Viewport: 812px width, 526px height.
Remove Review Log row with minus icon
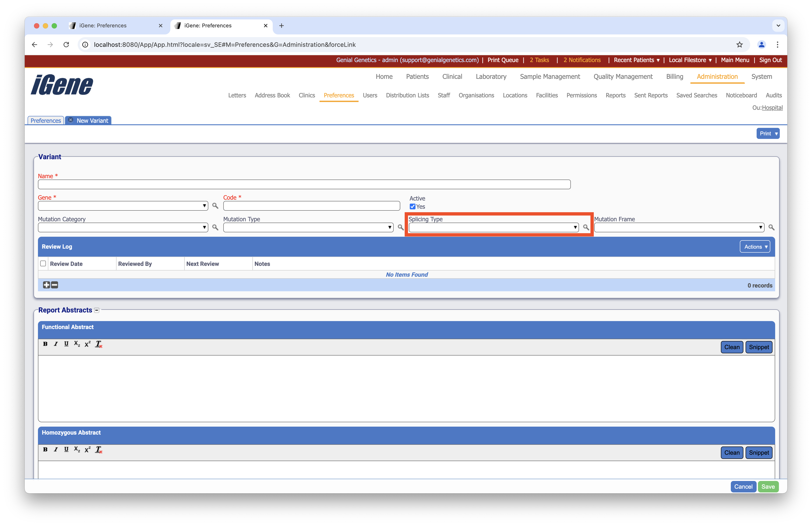pyautogui.click(x=55, y=285)
